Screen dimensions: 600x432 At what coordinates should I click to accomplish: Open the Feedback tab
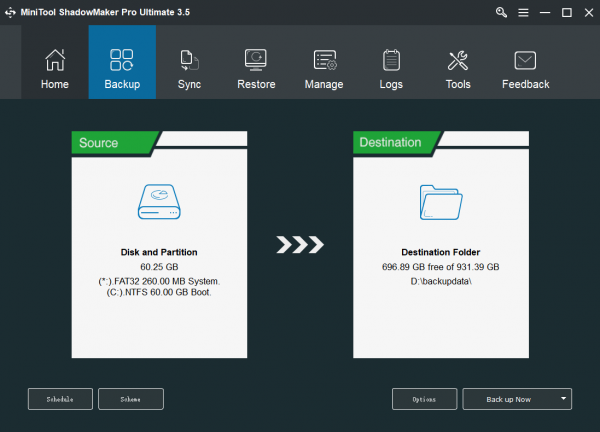pos(525,62)
